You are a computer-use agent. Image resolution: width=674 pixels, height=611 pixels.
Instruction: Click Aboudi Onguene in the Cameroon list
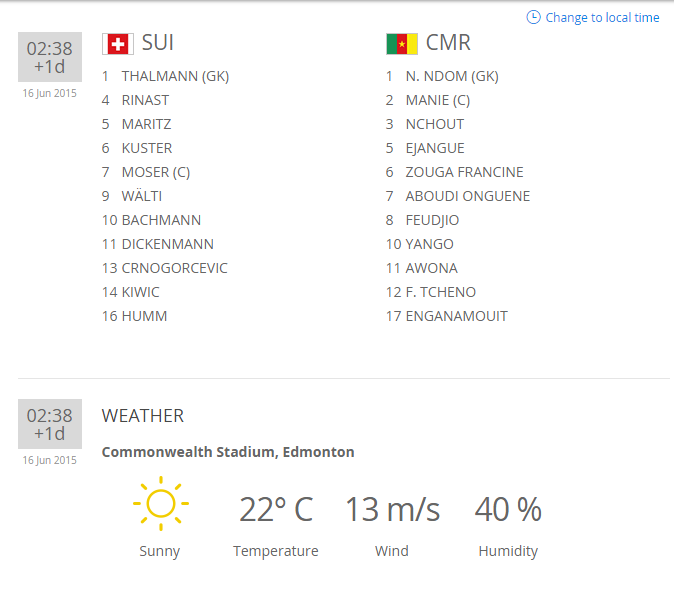467,196
